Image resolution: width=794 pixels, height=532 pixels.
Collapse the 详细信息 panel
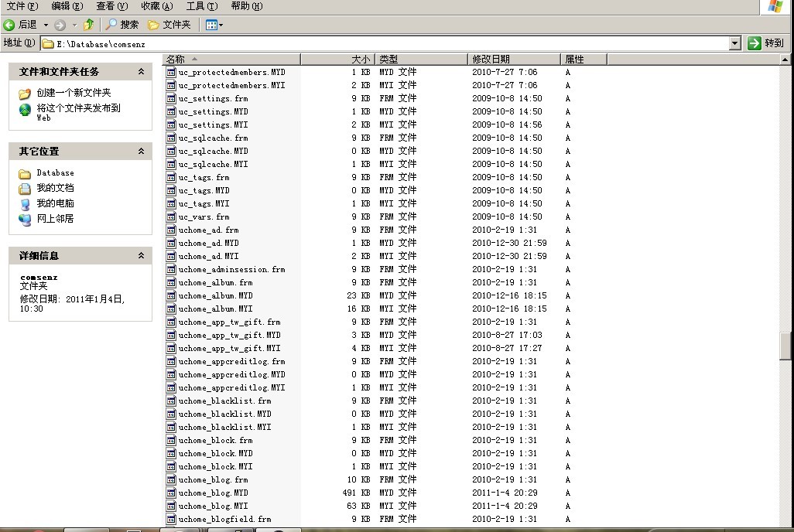tap(142, 255)
